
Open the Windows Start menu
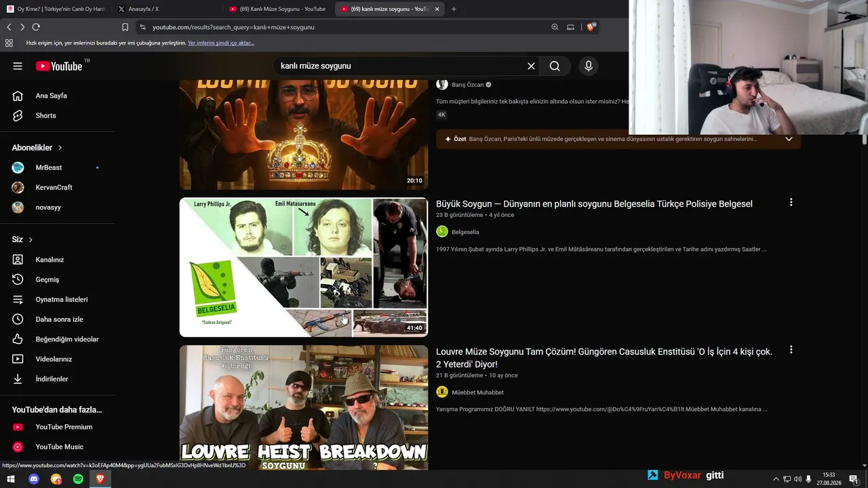11,479
